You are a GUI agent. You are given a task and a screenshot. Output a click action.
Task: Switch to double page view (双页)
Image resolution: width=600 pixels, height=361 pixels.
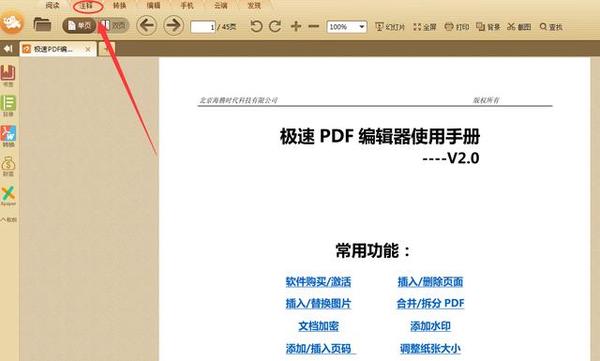pyautogui.click(x=113, y=26)
